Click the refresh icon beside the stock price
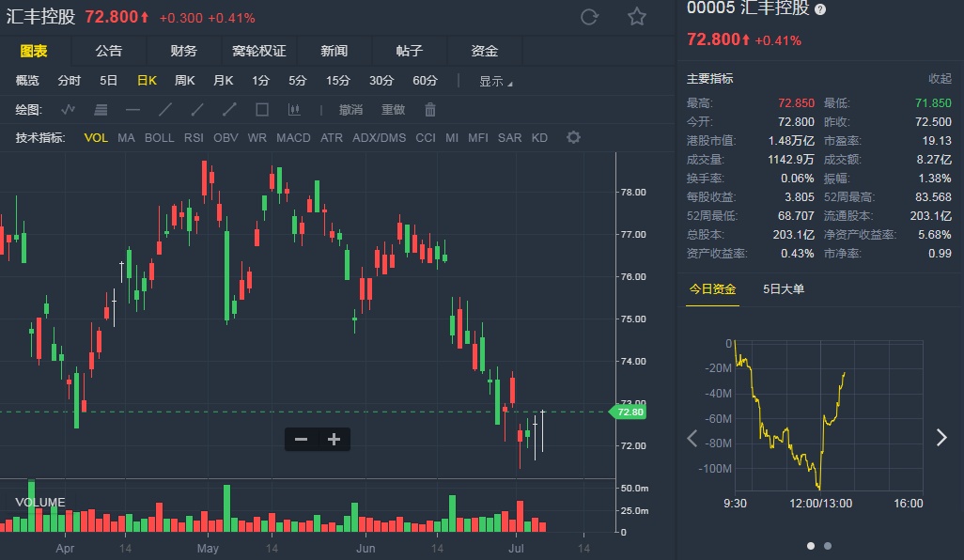 tap(590, 17)
